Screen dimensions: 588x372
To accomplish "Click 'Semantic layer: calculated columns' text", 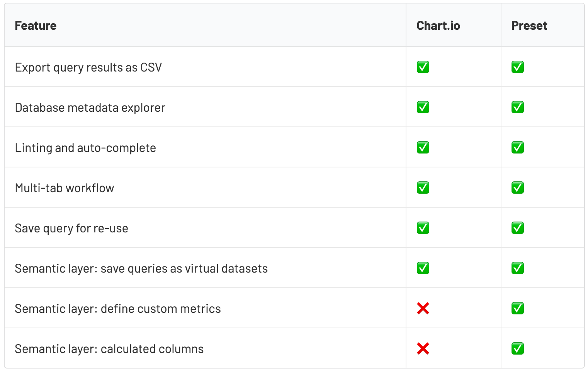I will click(x=109, y=349).
